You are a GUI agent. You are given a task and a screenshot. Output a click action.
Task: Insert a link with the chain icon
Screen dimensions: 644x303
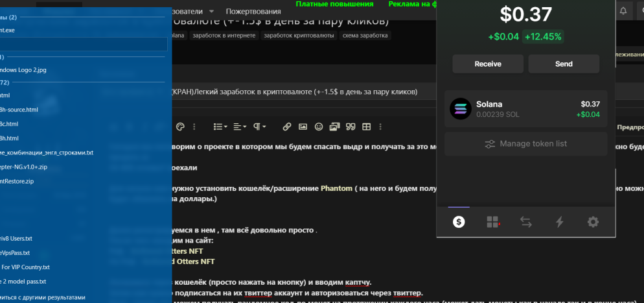[286, 127]
